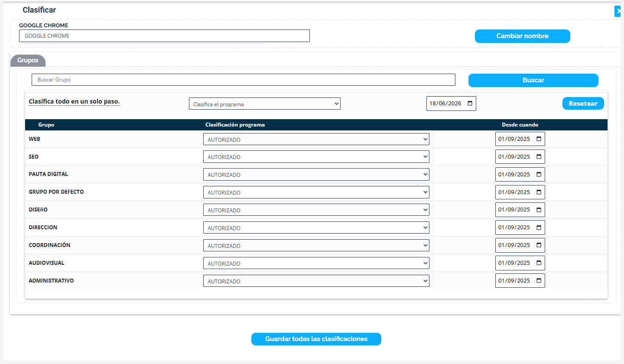Open WEB classification dropdown
This screenshot has width=624, height=364.
click(316, 139)
